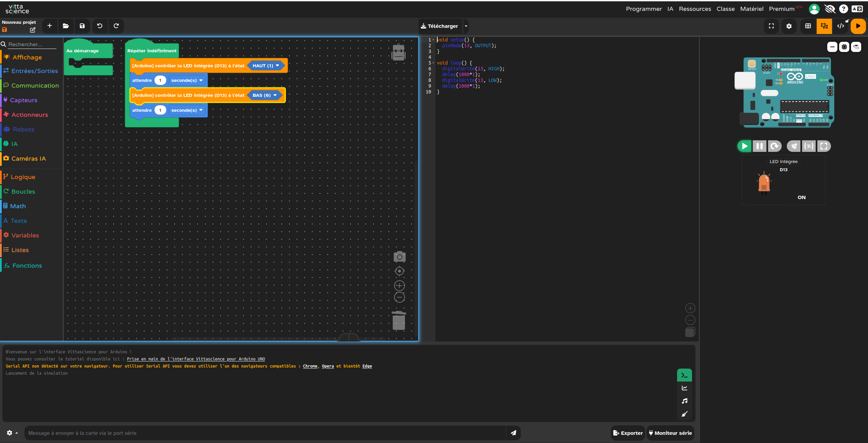Screen dimensions: 868x443
Task: Open the Arduino UNO tutorial link
Action: [196, 359]
